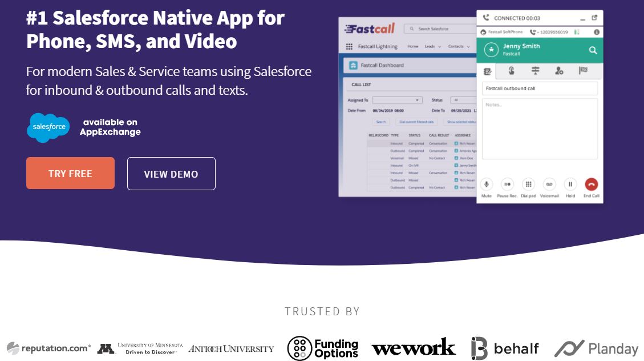Image resolution: width=644 pixels, height=361 pixels.
Task: Click Show selected status button
Action: (x=461, y=122)
